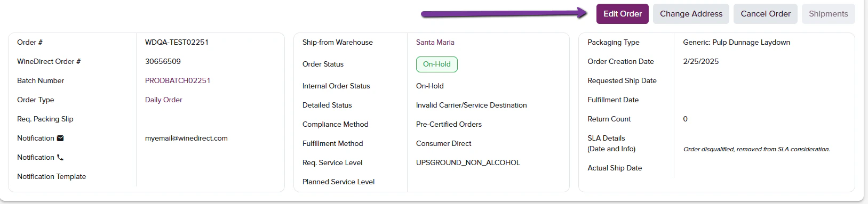Open batch PRODBATCH02251 link
The image size is (868, 204).
click(x=178, y=80)
